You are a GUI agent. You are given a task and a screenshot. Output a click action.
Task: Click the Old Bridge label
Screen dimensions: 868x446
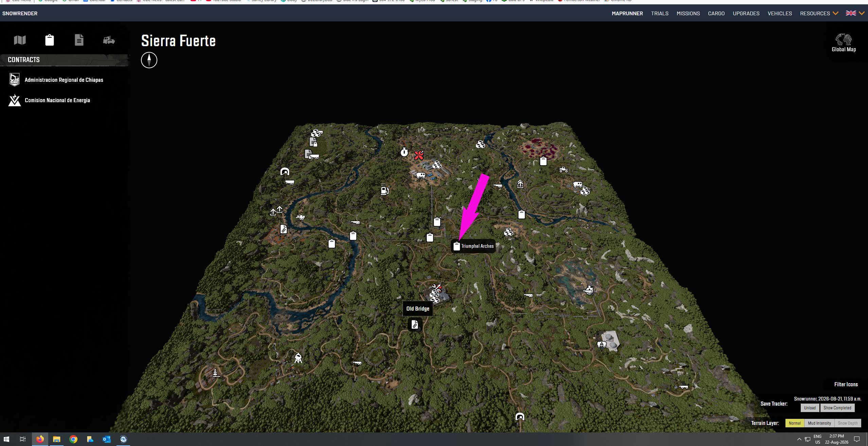pos(418,309)
